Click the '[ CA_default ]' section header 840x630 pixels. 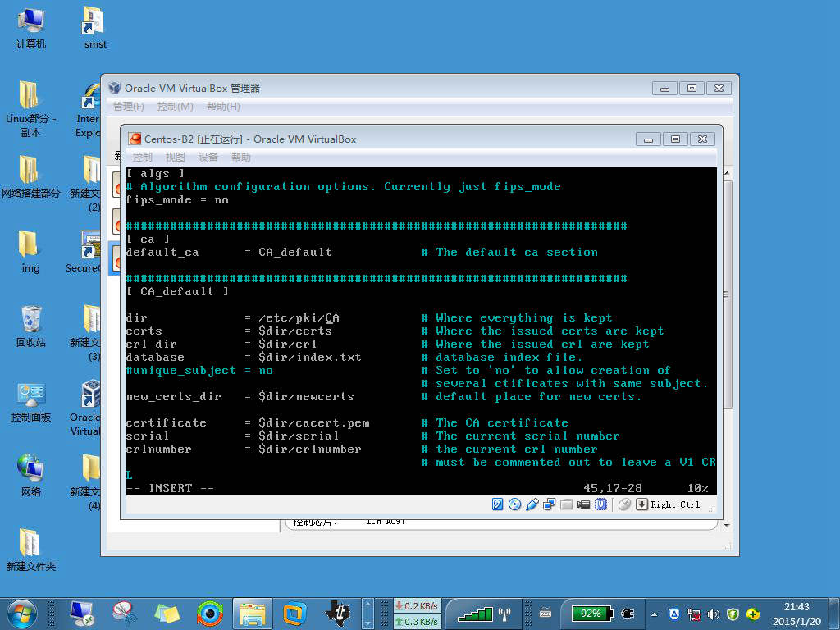[x=177, y=291]
